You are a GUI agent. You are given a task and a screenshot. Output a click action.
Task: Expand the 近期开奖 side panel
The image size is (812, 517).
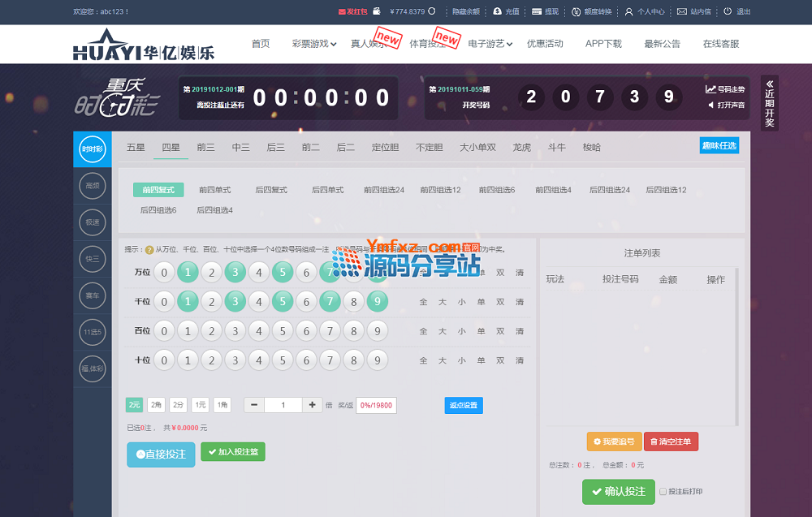point(770,103)
